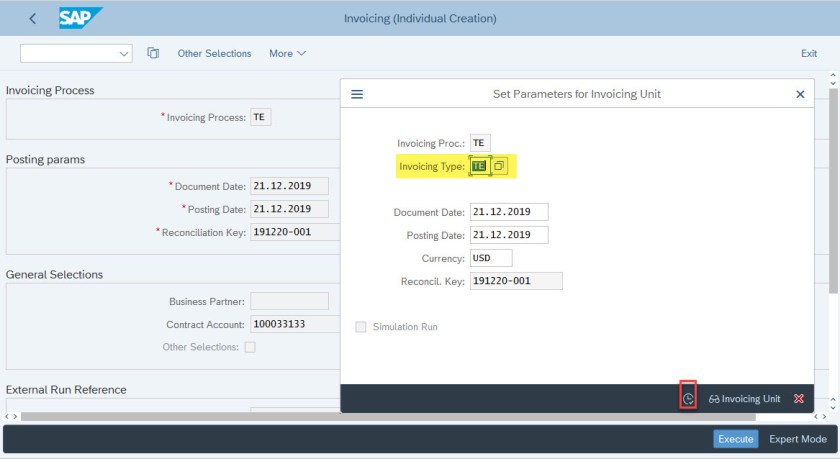Screen dimensions: 840x459
Task: Switch to Expert Mode
Action: pos(798,439)
